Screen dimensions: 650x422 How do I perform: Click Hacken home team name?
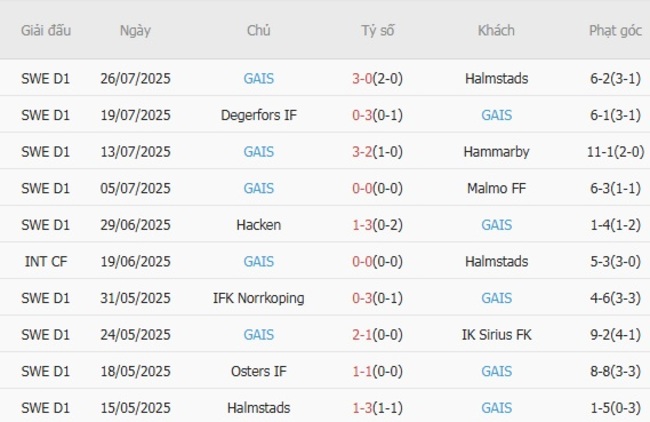pyautogui.click(x=259, y=225)
